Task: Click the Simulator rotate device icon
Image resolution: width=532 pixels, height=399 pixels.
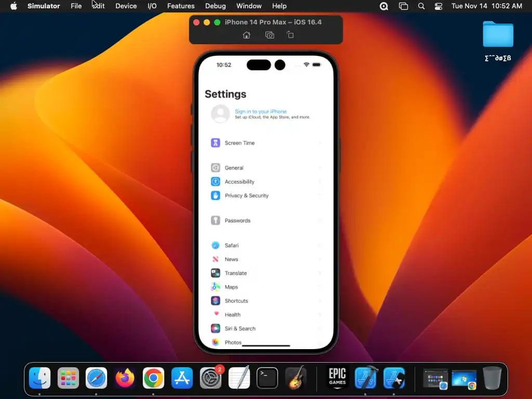Action: coord(290,35)
